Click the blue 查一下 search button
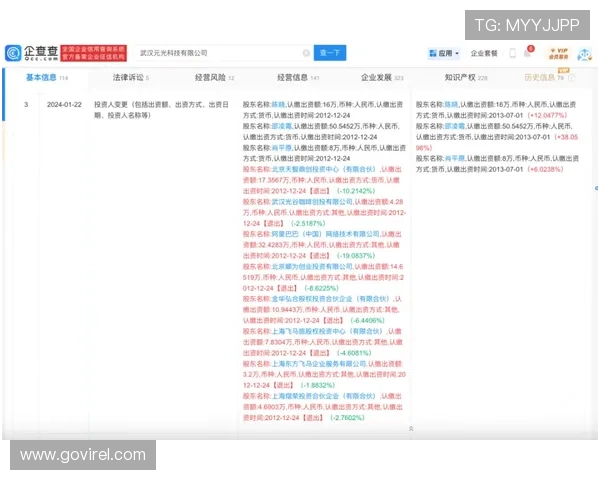This screenshot has width=600, height=480. tap(330, 53)
